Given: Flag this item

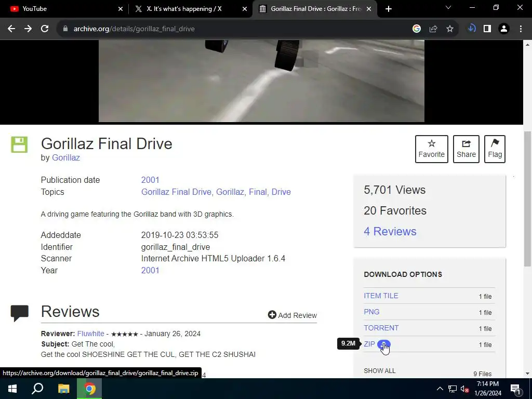Looking at the screenshot, I should tap(495, 149).
